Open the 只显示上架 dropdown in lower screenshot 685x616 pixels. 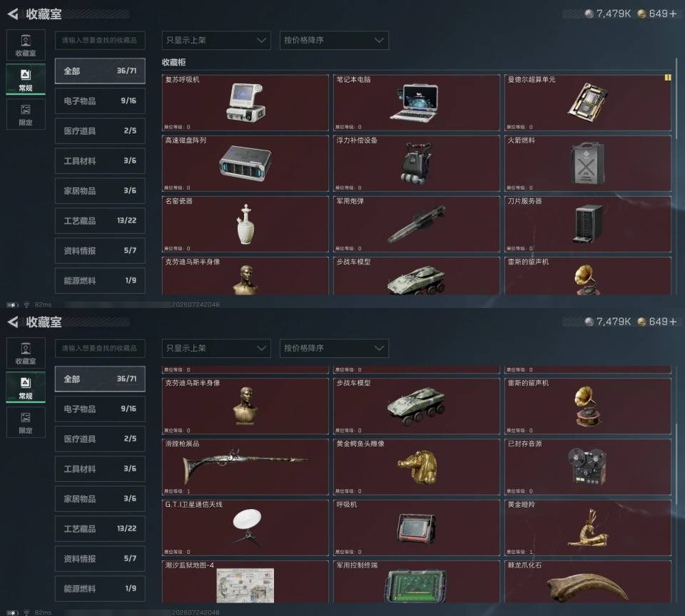(x=216, y=349)
